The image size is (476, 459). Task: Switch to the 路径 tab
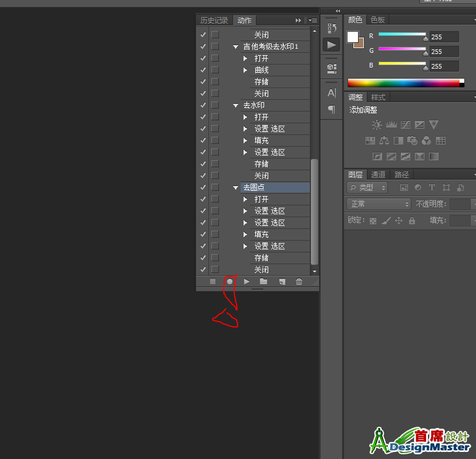(401, 174)
